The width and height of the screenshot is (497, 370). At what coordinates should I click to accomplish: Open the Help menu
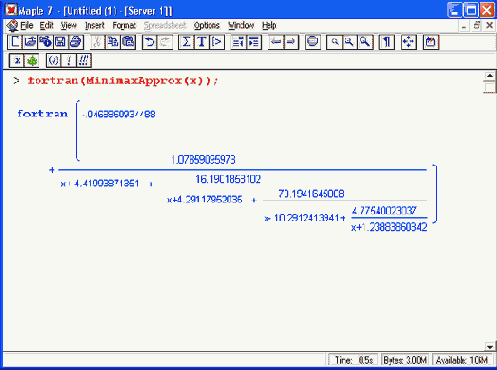[269, 25]
